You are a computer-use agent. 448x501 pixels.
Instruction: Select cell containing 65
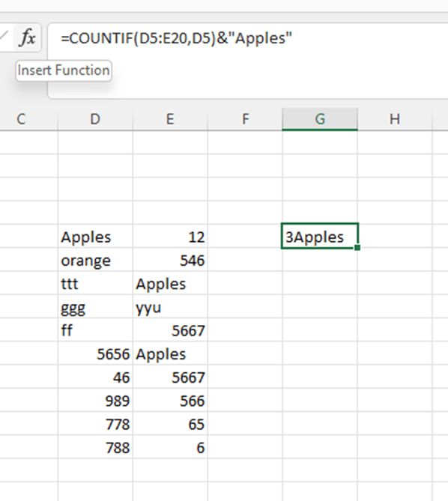pos(170,423)
